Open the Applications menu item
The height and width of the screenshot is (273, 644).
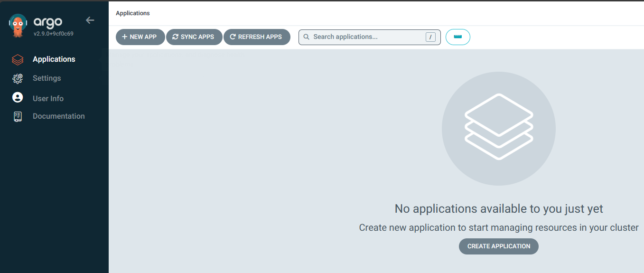click(54, 59)
